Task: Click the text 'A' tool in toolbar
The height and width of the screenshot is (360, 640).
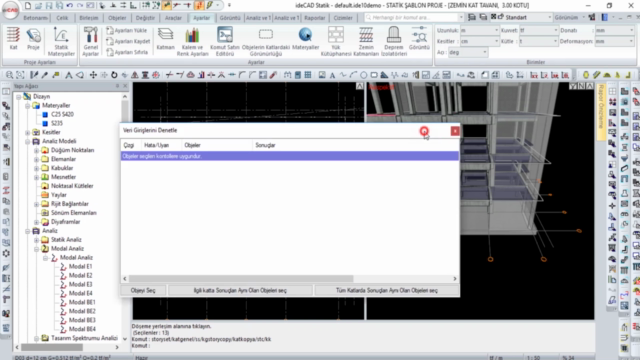Action: click(332, 75)
